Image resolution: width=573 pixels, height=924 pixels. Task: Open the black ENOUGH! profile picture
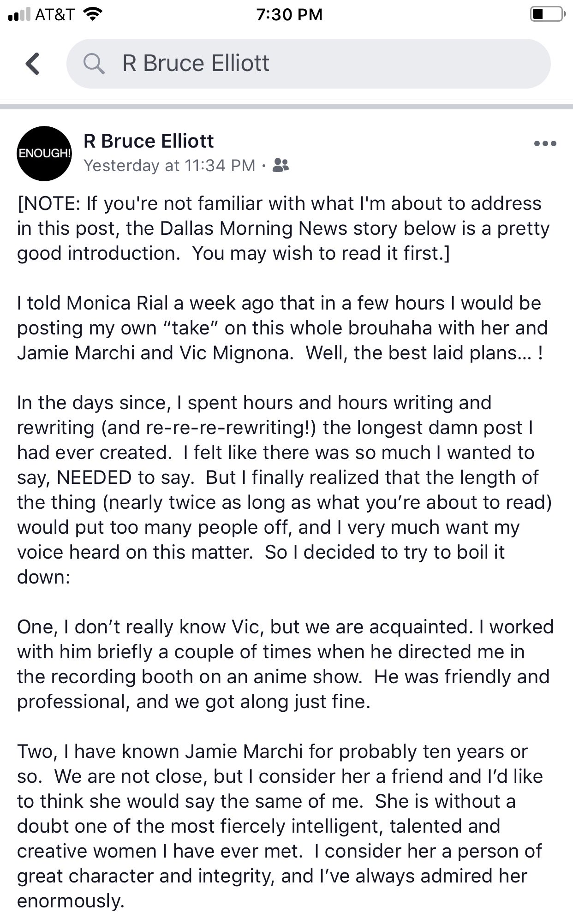point(44,153)
